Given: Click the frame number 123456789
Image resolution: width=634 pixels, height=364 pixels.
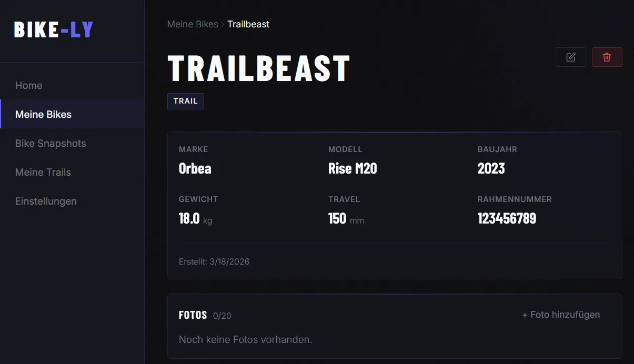Looking at the screenshot, I should click(x=507, y=219).
